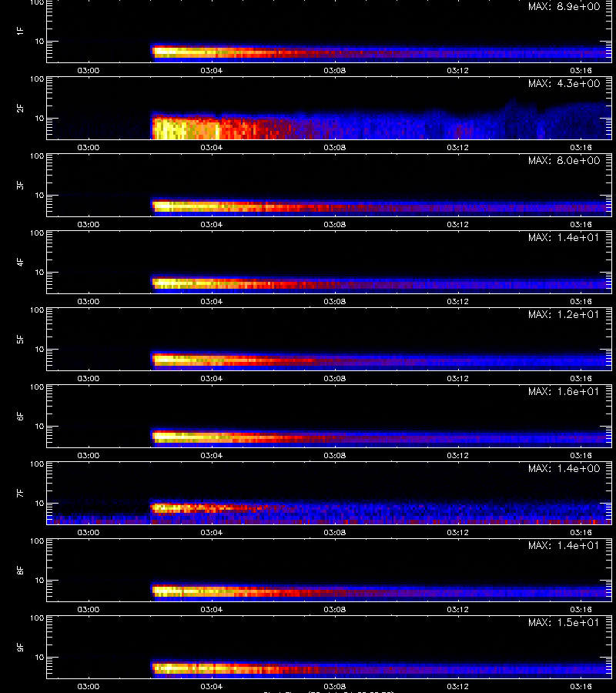This screenshot has height=693, width=616.
Task: Select the '2F' y-axis panel label
Action: point(20,108)
